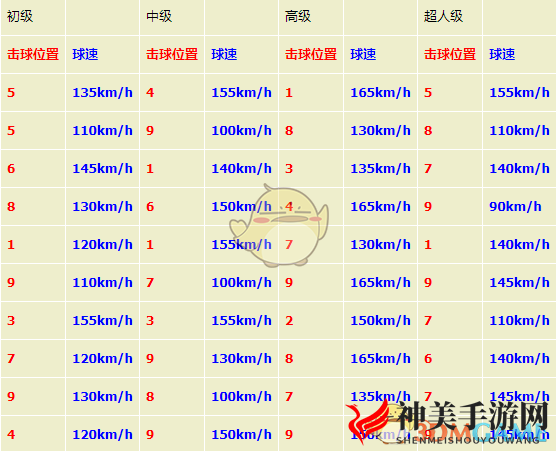Click the 球速 header in the 超人级 group
The width and height of the screenshot is (558, 451).
(x=502, y=54)
